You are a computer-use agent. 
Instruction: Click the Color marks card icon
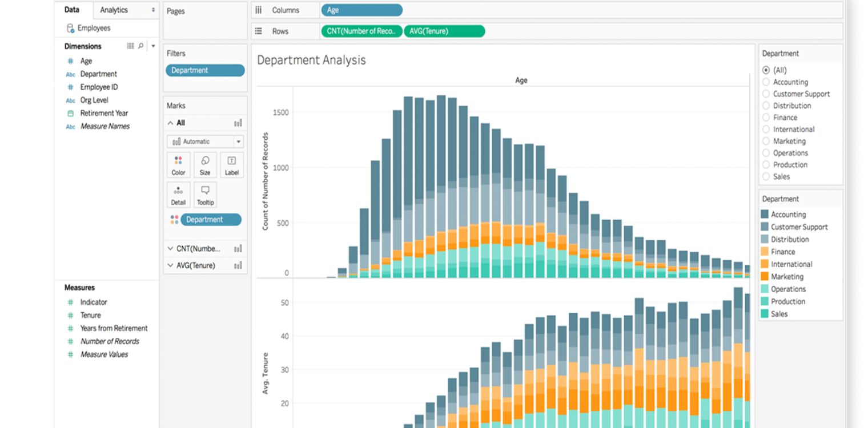pos(178,164)
